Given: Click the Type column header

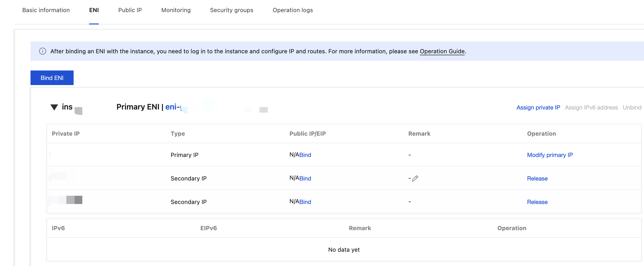Looking at the screenshot, I should point(178,134).
